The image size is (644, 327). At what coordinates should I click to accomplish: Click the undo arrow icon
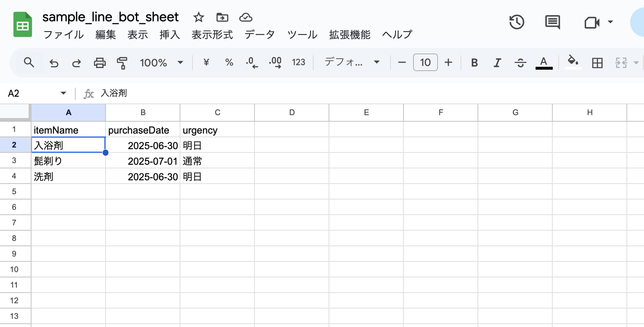point(54,63)
